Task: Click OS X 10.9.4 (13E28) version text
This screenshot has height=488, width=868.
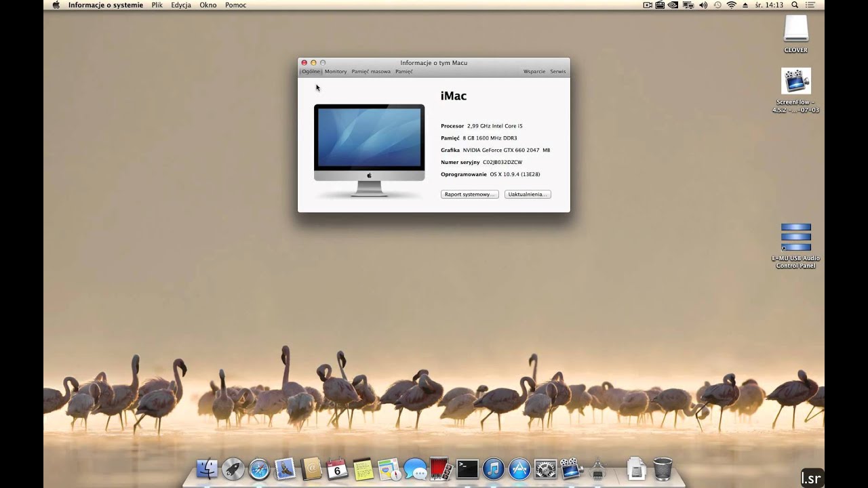Action: click(515, 175)
